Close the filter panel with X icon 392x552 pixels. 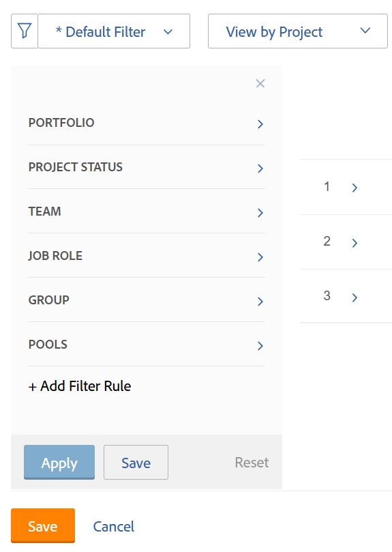coord(260,83)
